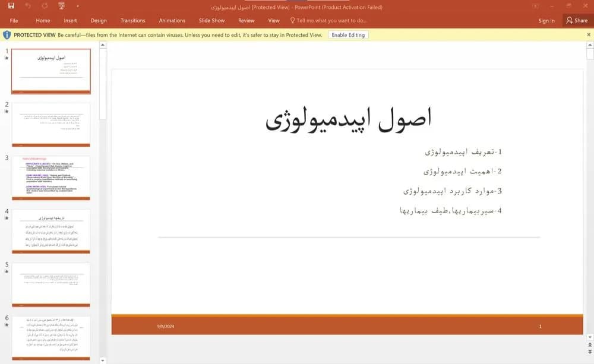Screen dimensions: 594x364
Task: Start slideshow from beginning via toolbar icon
Action: coord(61,6)
